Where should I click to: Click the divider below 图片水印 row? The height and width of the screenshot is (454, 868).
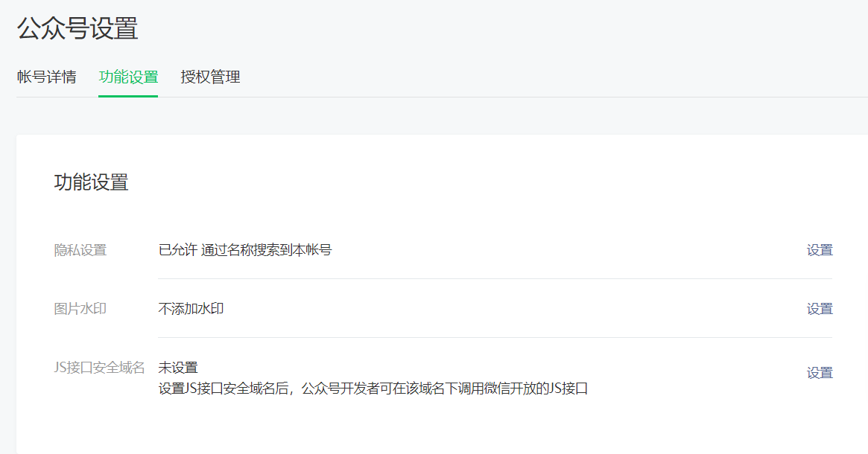click(x=495, y=337)
